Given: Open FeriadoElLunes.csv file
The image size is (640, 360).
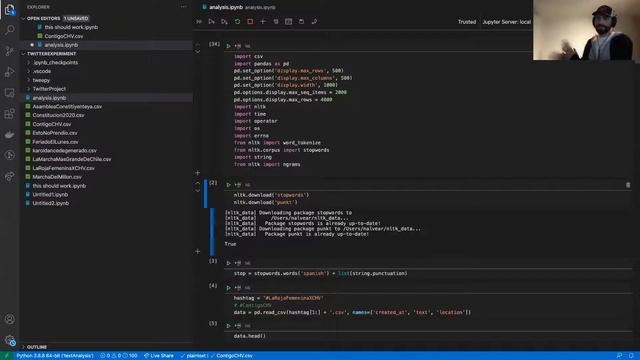Looking at the screenshot, I should pos(55,142).
